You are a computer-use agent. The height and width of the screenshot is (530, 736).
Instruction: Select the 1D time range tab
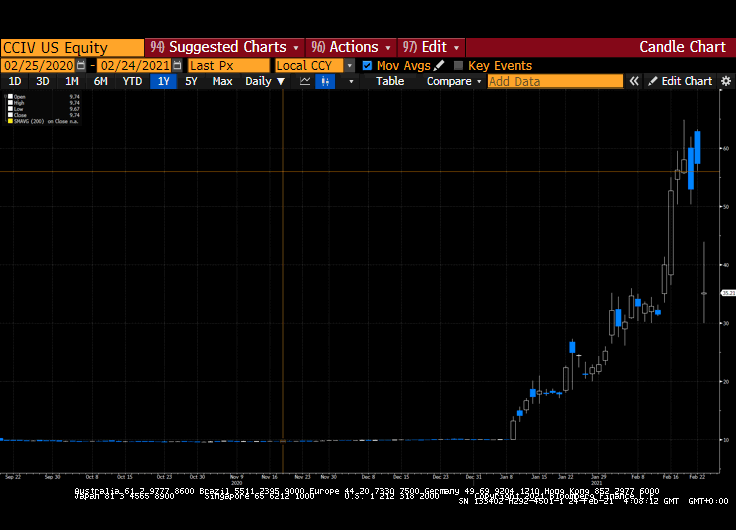pos(15,81)
